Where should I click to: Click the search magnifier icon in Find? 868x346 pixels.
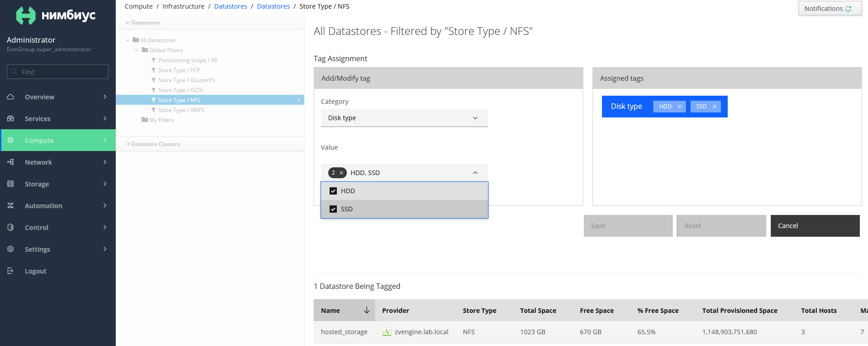(14, 72)
